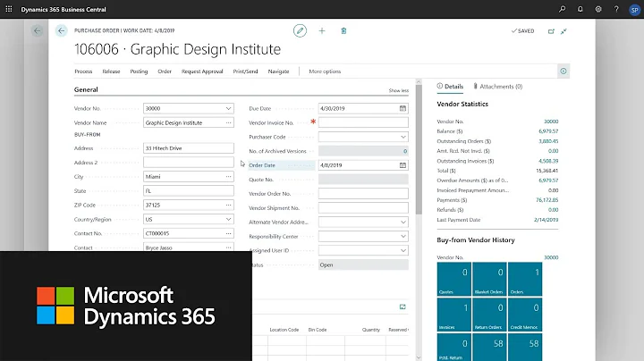Open the Credit Memos history tile

pos(525,315)
